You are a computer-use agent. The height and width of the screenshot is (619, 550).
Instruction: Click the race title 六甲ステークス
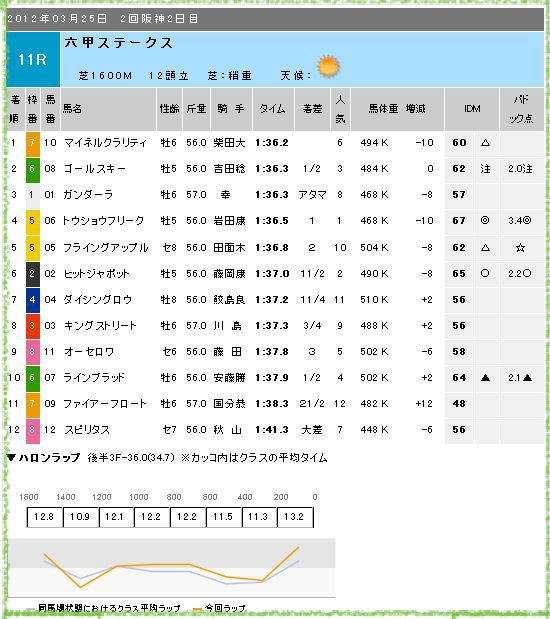(x=118, y=43)
